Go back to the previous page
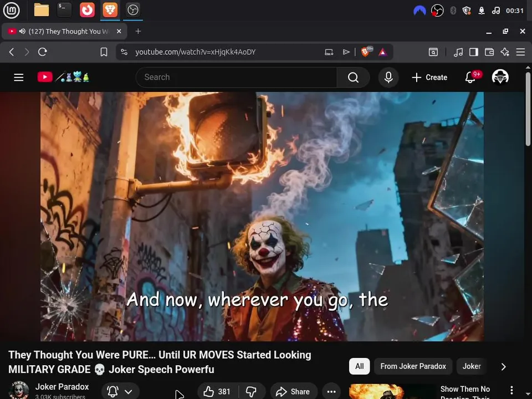This screenshot has height=399, width=532. pos(12,52)
